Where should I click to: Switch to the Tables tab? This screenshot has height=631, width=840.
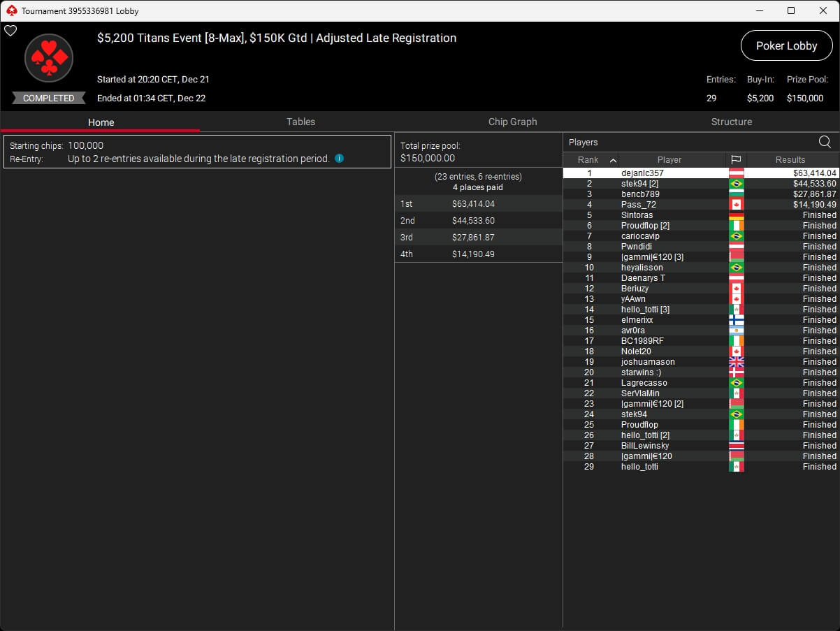pyautogui.click(x=300, y=122)
